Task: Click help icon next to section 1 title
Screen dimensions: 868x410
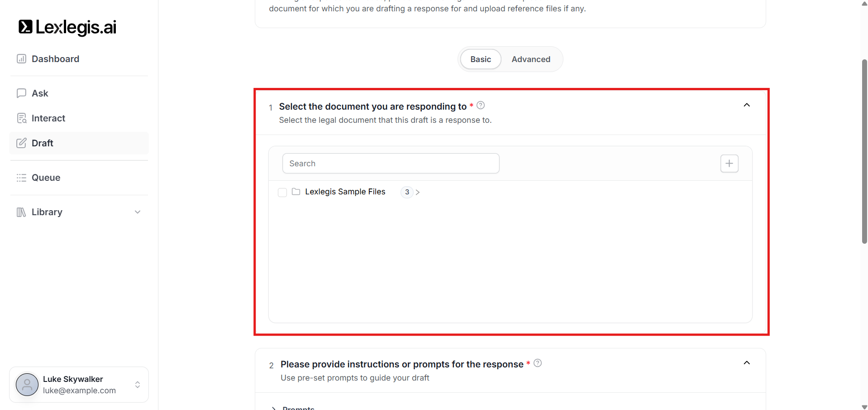Action: pos(481,106)
